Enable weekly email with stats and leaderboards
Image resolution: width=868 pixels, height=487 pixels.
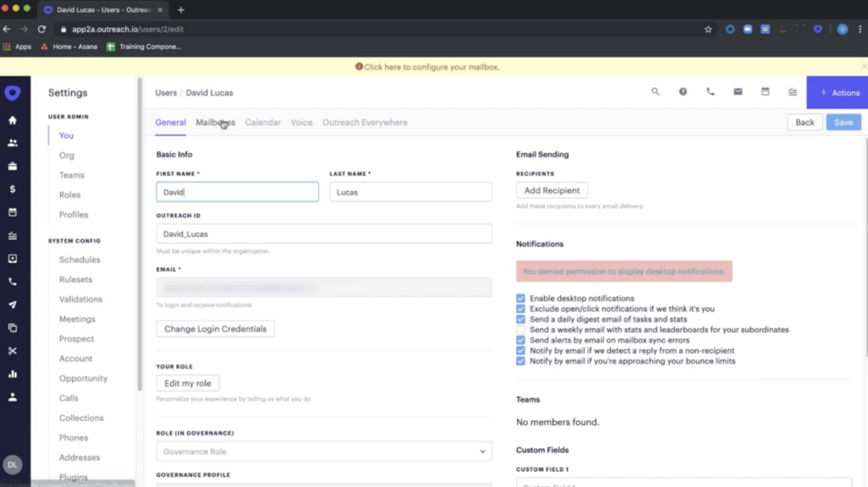pos(520,329)
